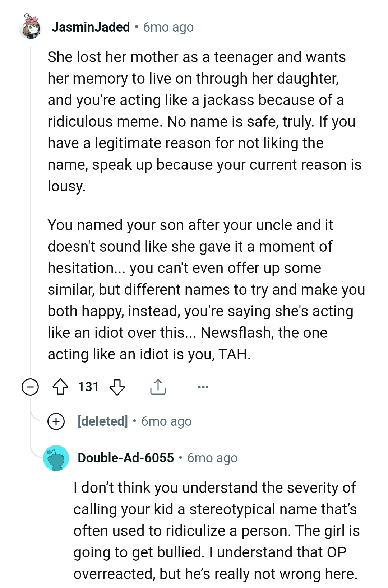Open more actions via the three-dot icon
This screenshot has height=588, width=388.
pos(203,387)
